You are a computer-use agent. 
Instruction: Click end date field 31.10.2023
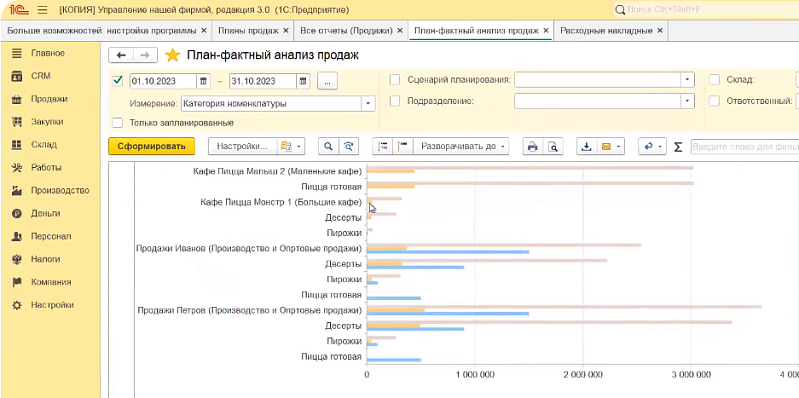tap(262, 81)
